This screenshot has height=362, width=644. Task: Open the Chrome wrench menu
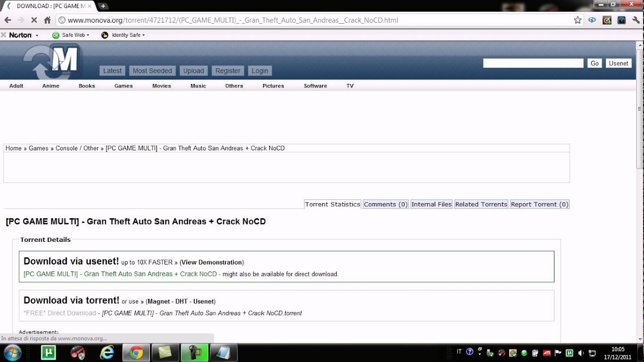pos(636,20)
